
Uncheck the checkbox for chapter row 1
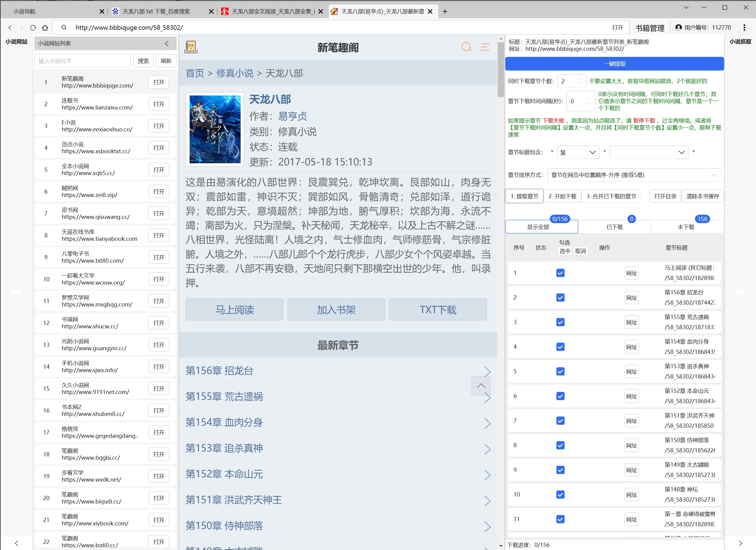point(560,273)
